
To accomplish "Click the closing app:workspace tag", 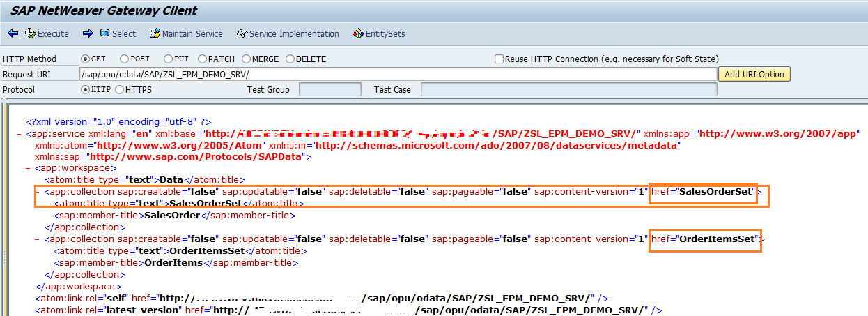I will [x=78, y=286].
